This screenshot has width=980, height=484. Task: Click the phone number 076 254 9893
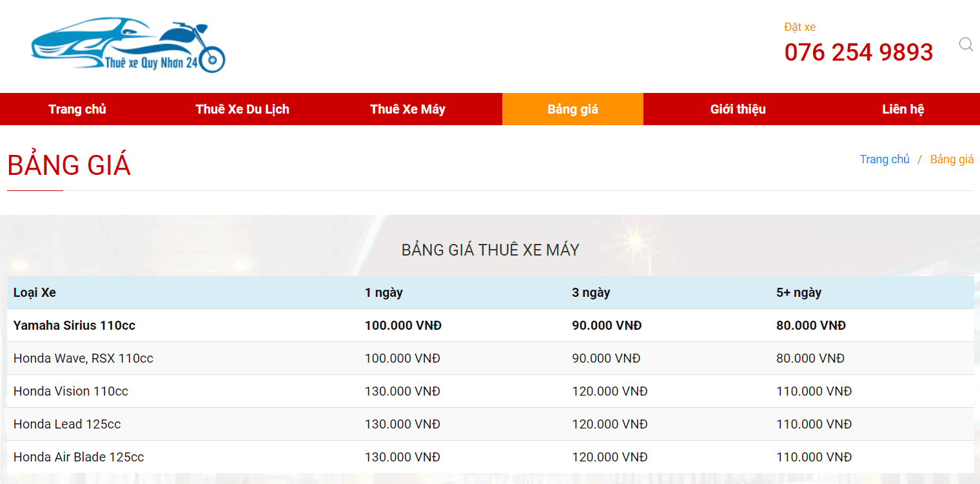(x=858, y=52)
